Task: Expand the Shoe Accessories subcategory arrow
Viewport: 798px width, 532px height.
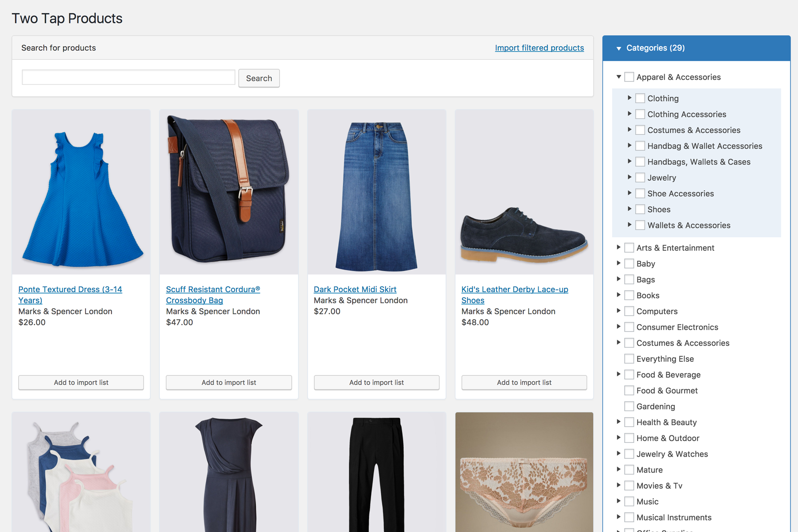Action: [x=630, y=193]
